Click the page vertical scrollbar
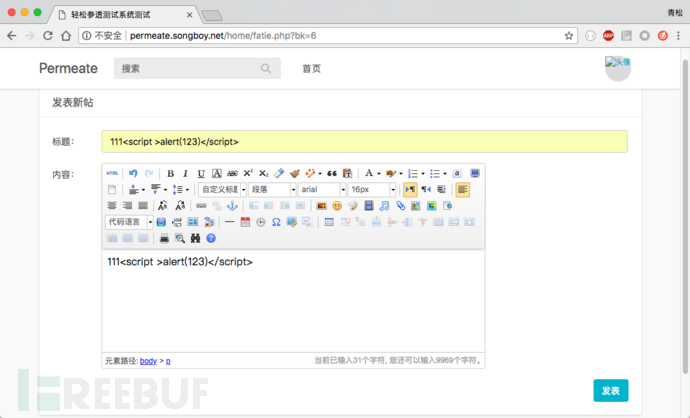The height and width of the screenshot is (418, 690). pos(685,216)
